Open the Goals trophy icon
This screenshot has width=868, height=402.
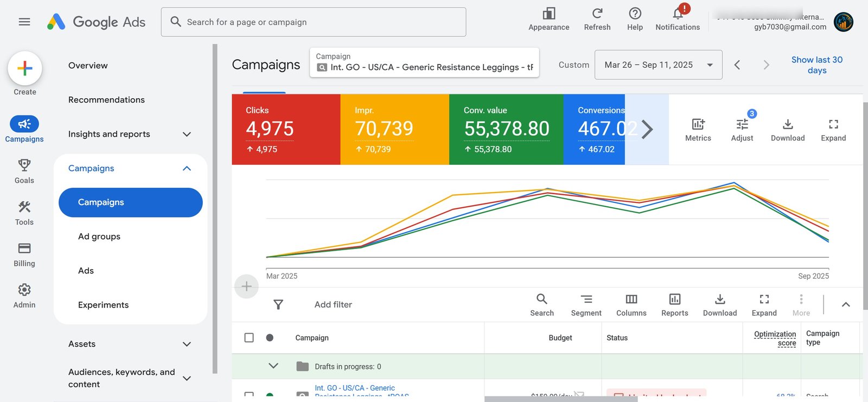(24, 165)
